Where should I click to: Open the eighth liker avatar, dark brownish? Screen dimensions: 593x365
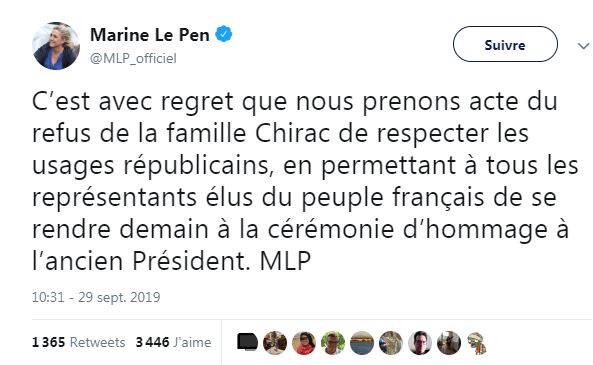[x=449, y=343]
